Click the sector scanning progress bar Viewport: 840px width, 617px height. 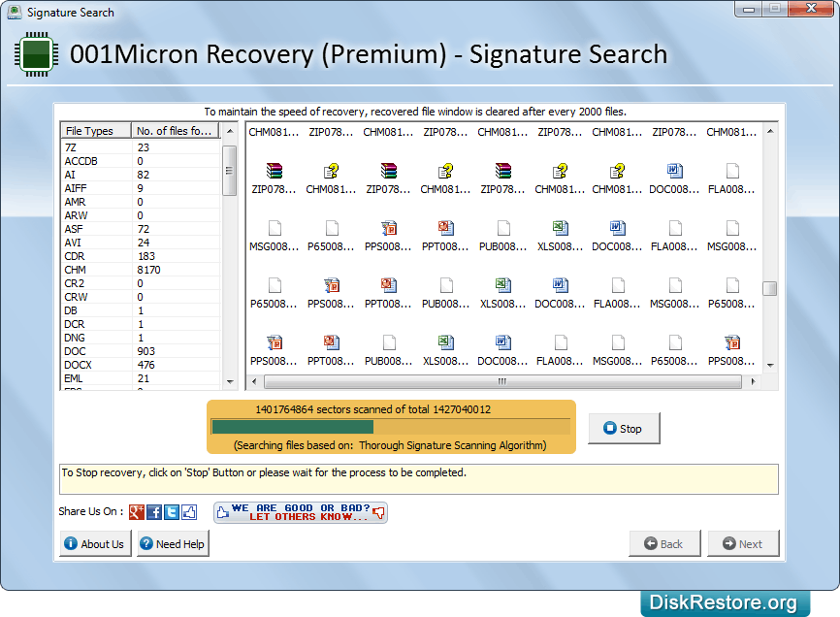point(391,427)
